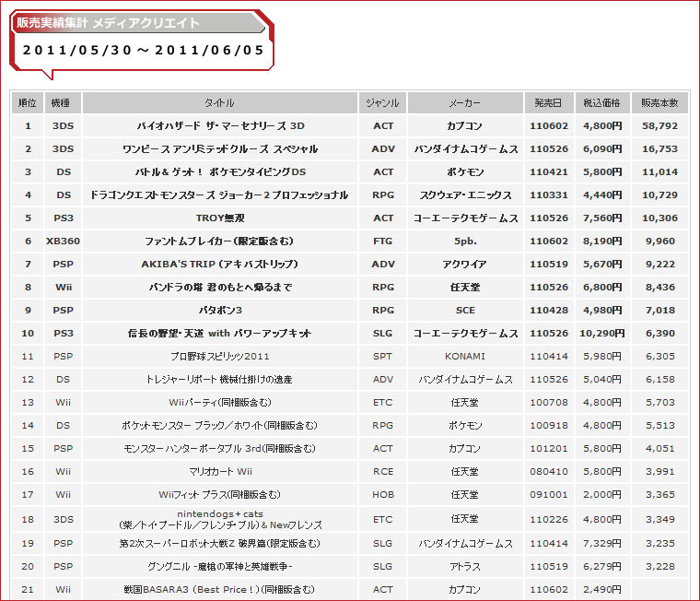The height and width of the screenshot is (601, 700).
Task: Click release date 110331
Action: [549, 195]
